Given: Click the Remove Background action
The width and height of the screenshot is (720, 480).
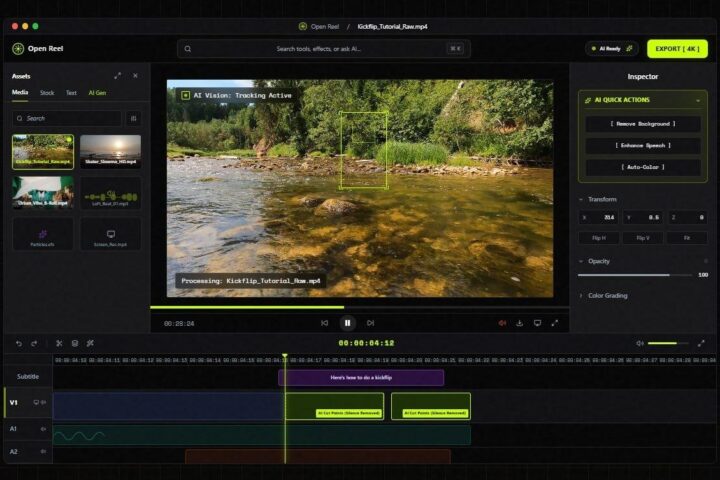Looking at the screenshot, I should pyautogui.click(x=643, y=124).
